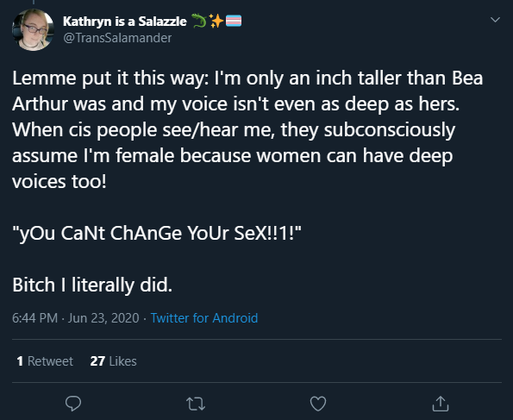This screenshot has height=420, width=513.
Task: View the 27 Likes list
Action: (x=113, y=361)
